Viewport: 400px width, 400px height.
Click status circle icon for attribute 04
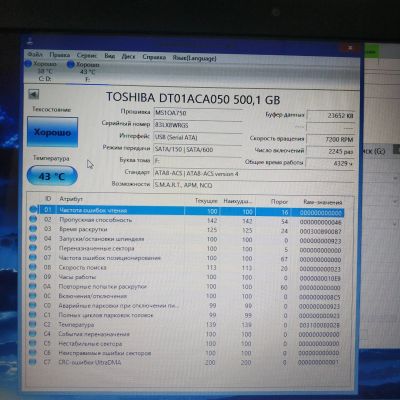(33, 238)
